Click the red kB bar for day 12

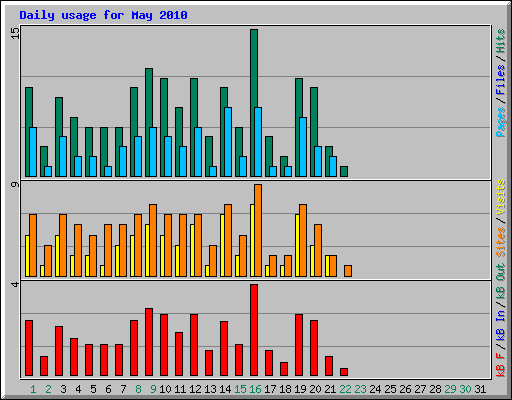(194, 345)
